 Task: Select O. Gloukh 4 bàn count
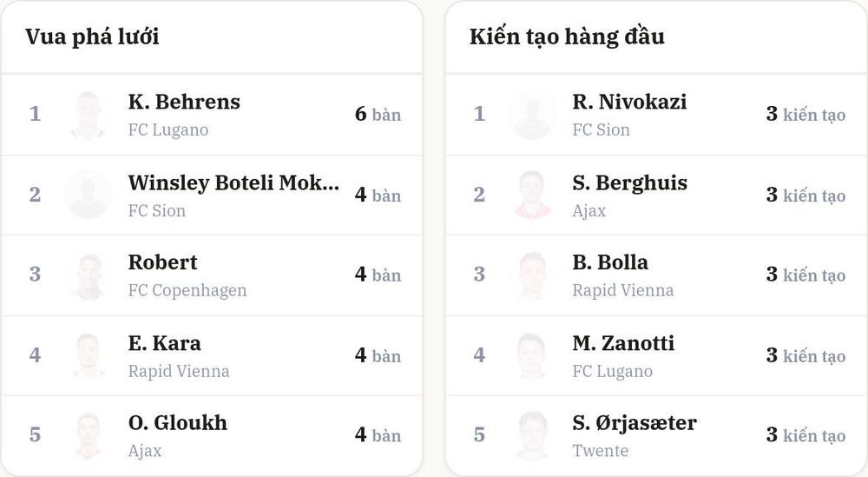pos(378,435)
